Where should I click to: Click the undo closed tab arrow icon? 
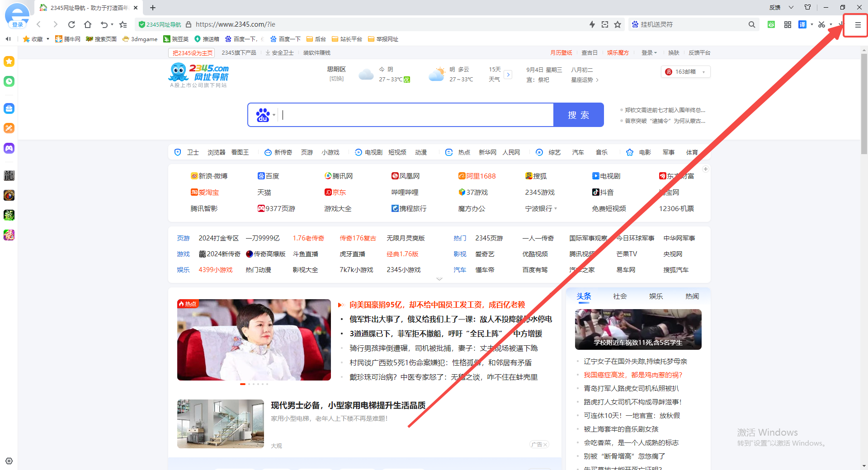click(104, 24)
